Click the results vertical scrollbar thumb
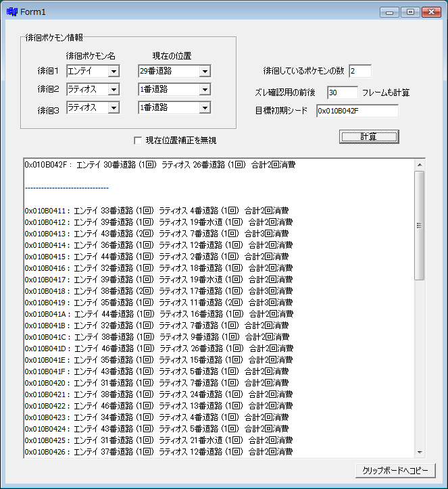448x489 pixels. 420,226
